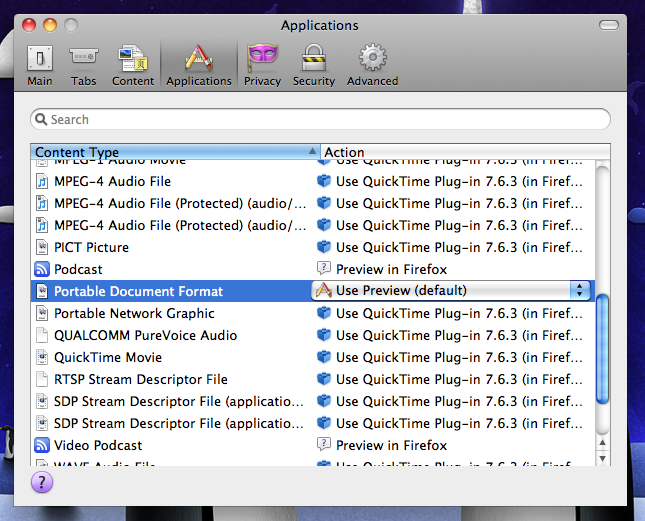This screenshot has height=521, width=645.
Task: Click the QuickTime plug-in icon for PICT Picture
Action: pyautogui.click(x=324, y=247)
